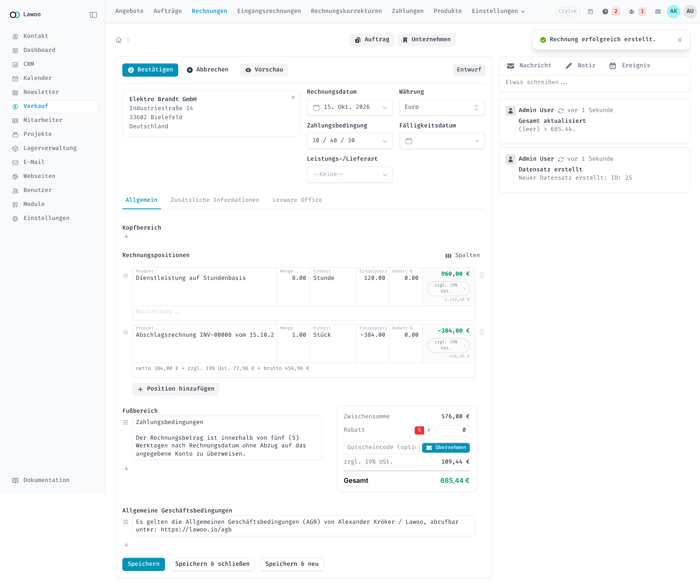The image size is (700, 588).
Task: Add a block under Kopfbereich
Action: pyautogui.click(x=126, y=236)
